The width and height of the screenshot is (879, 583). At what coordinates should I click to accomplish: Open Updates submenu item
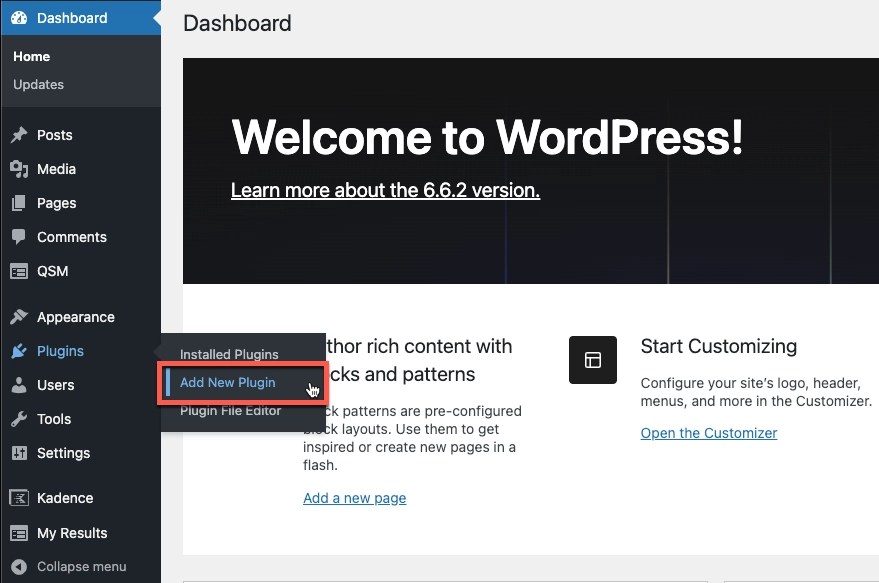(39, 85)
